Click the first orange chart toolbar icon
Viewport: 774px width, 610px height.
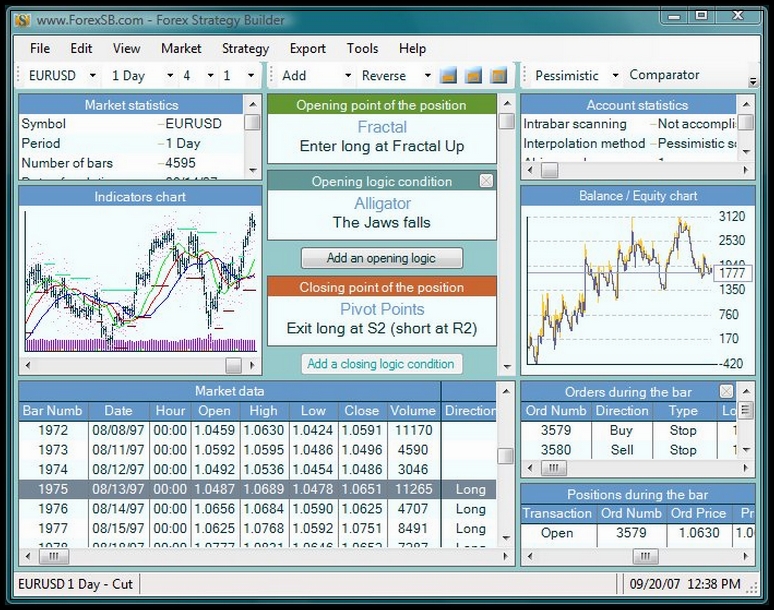[x=448, y=76]
